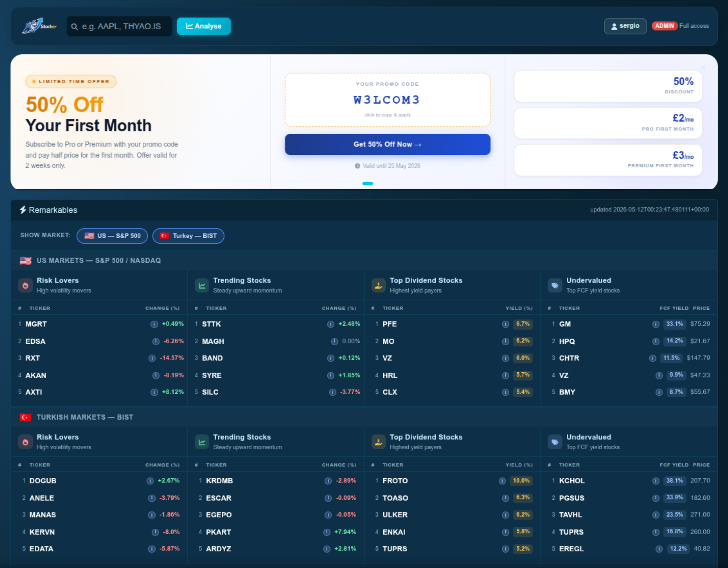Open the BMY ticker
This screenshot has height=568, width=728.
point(567,392)
